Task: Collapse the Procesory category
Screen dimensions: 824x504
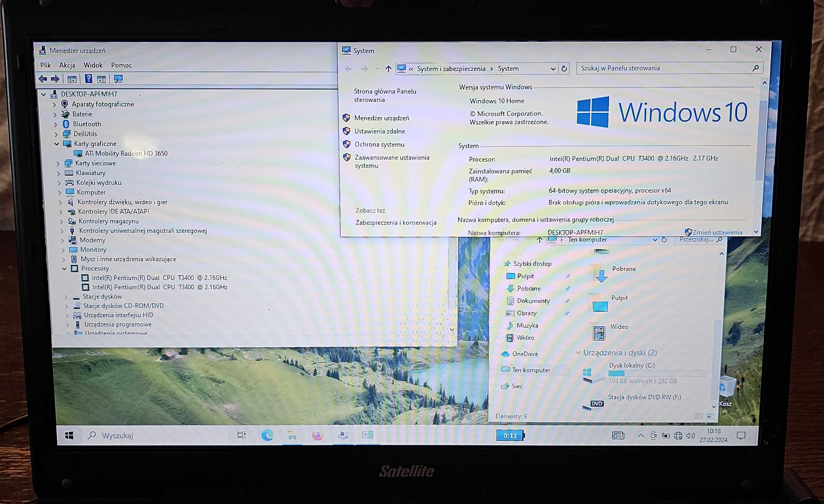Action: [64, 268]
